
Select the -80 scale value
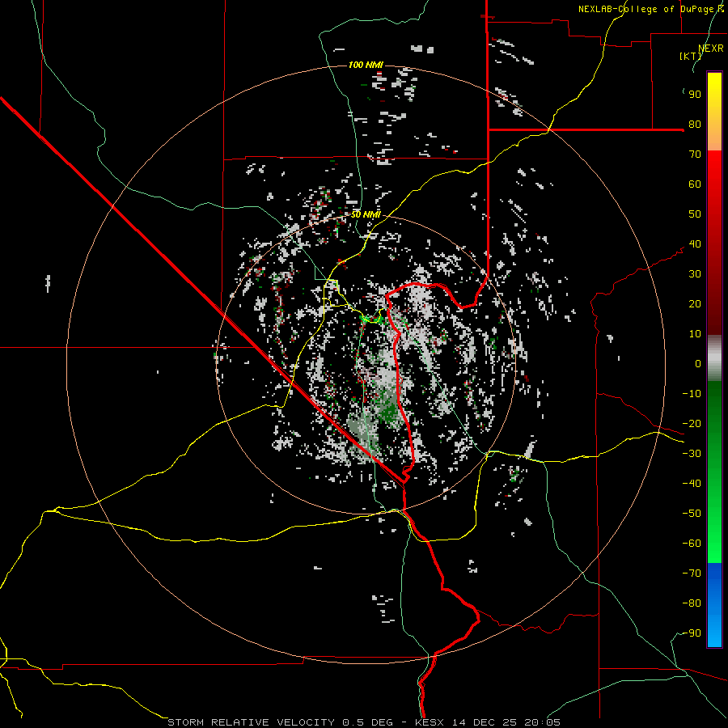(692, 603)
